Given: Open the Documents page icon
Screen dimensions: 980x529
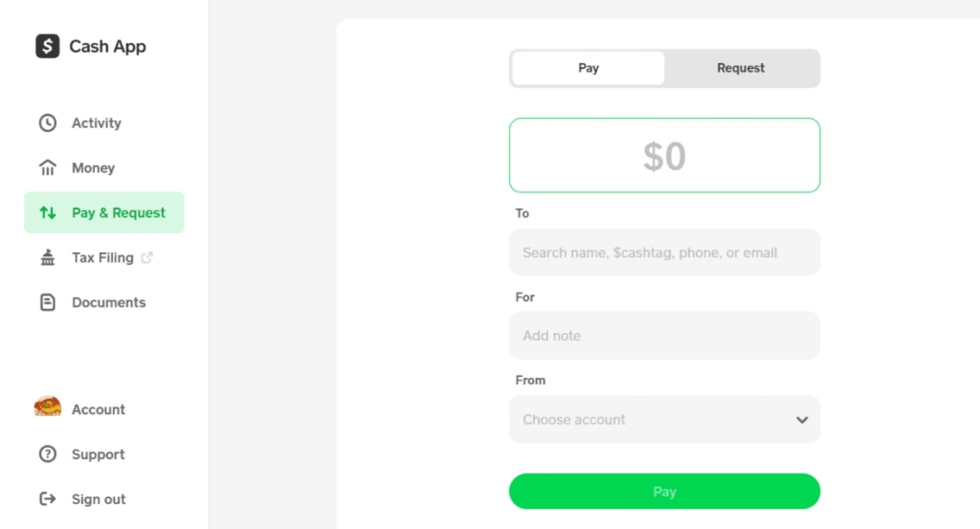Looking at the screenshot, I should click(x=47, y=302).
